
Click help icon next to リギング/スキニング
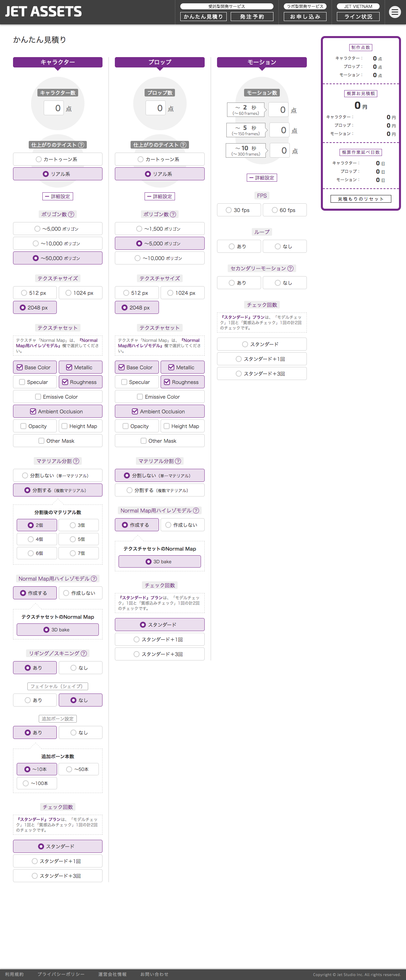coord(84,653)
